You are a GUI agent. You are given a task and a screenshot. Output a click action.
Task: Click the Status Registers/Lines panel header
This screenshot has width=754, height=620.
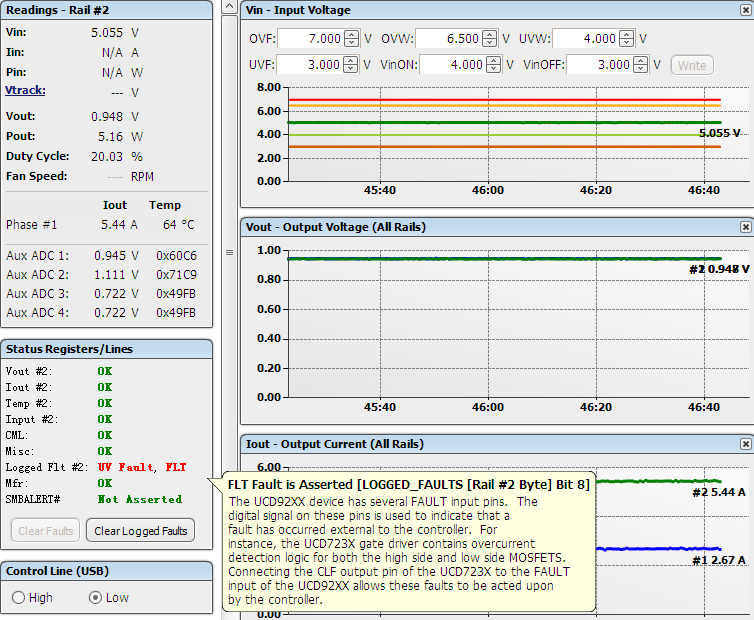106,349
